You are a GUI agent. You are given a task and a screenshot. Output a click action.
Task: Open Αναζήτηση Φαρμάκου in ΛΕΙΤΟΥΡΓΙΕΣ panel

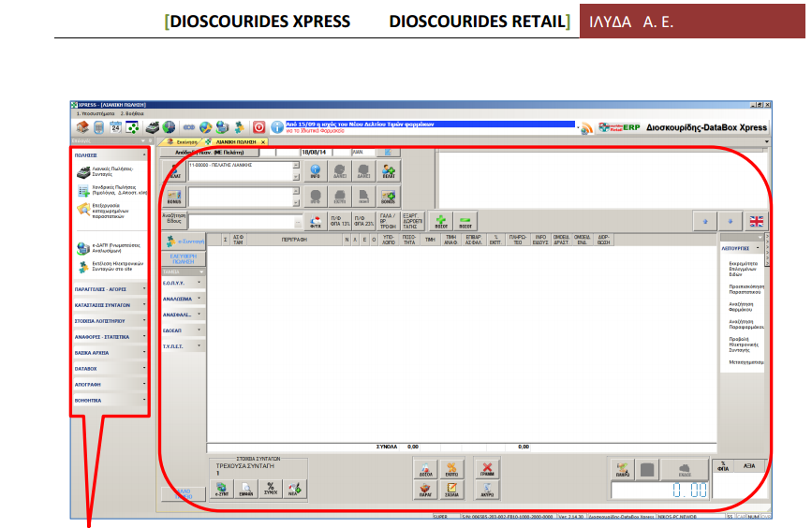click(x=741, y=307)
